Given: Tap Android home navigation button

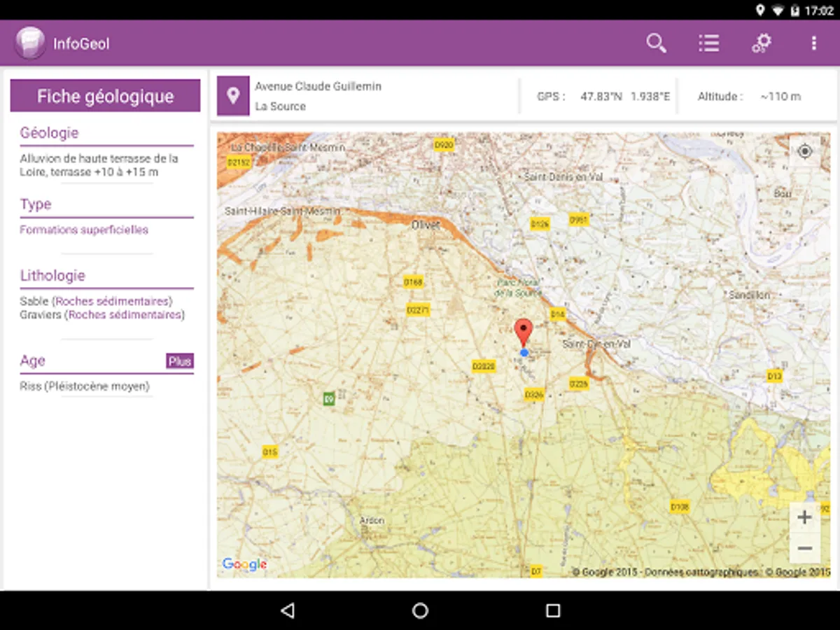Looking at the screenshot, I should 420,610.
